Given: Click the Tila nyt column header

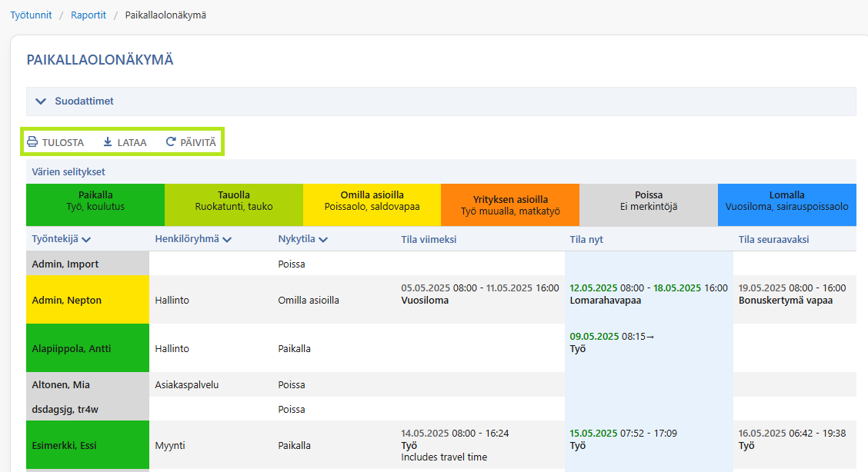Looking at the screenshot, I should pyautogui.click(x=586, y=239).
